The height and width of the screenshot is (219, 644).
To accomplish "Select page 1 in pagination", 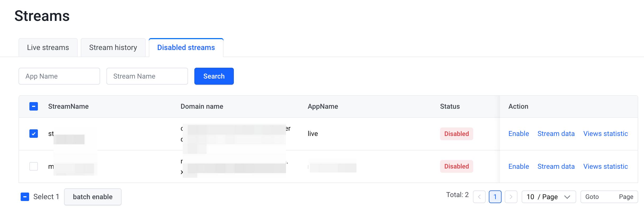I will [x=495, y=197].
